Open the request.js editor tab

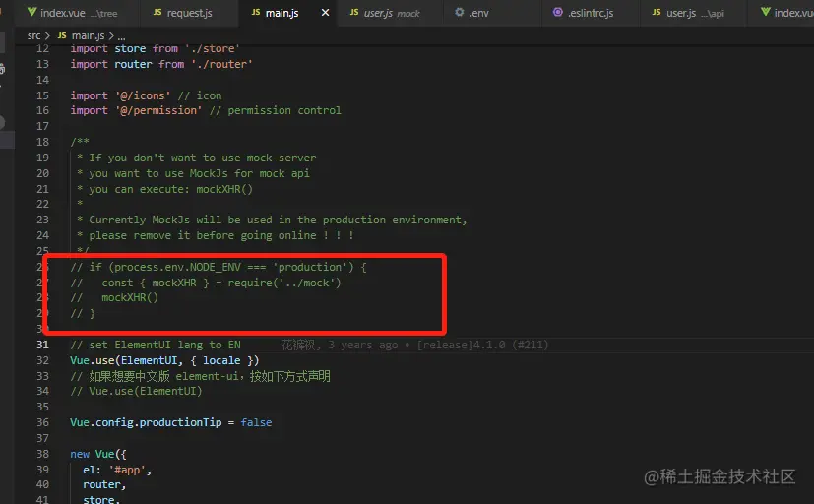tap(188, 13)
